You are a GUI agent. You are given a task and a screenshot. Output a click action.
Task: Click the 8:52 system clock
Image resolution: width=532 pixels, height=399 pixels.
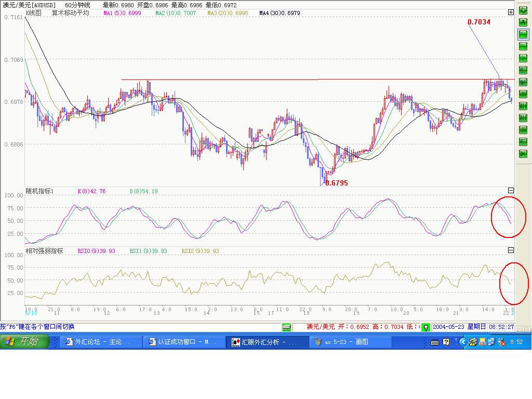516,342
